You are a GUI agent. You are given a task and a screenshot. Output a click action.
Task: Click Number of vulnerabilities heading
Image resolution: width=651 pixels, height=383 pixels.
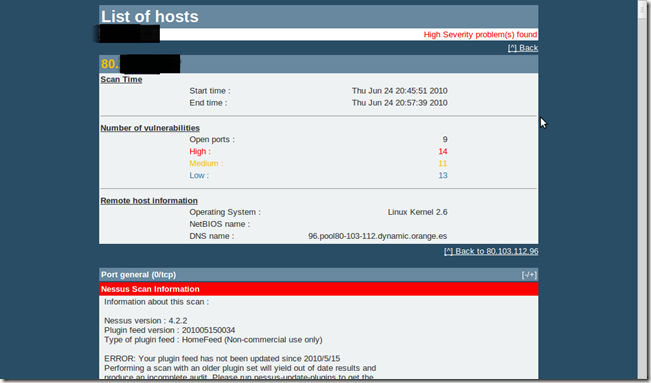coord(150,128)
